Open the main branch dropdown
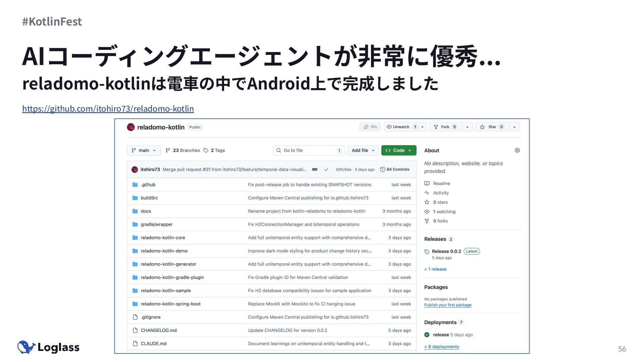The width and height of the screenshot is (644, 362). tap(144, 150)
